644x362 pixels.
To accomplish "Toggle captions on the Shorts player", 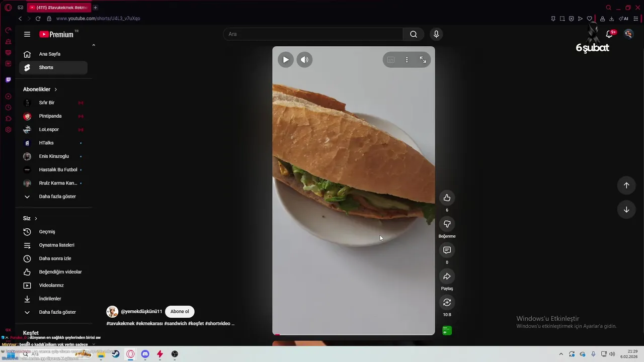I will point(391,60).
